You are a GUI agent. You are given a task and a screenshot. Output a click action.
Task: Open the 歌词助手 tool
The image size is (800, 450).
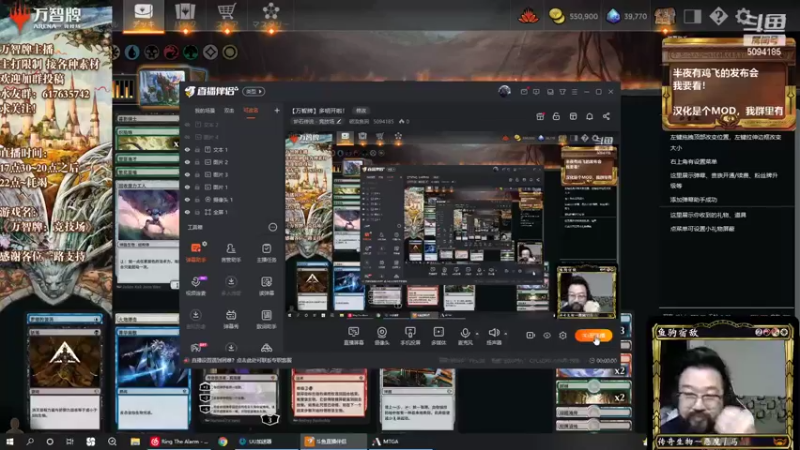[266, 319]
